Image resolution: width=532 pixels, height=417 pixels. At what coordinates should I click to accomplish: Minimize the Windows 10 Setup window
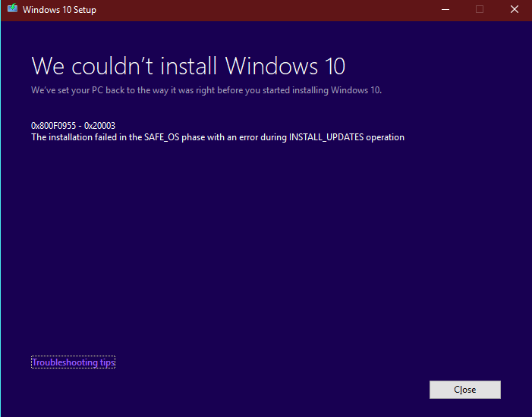[445, 10]
